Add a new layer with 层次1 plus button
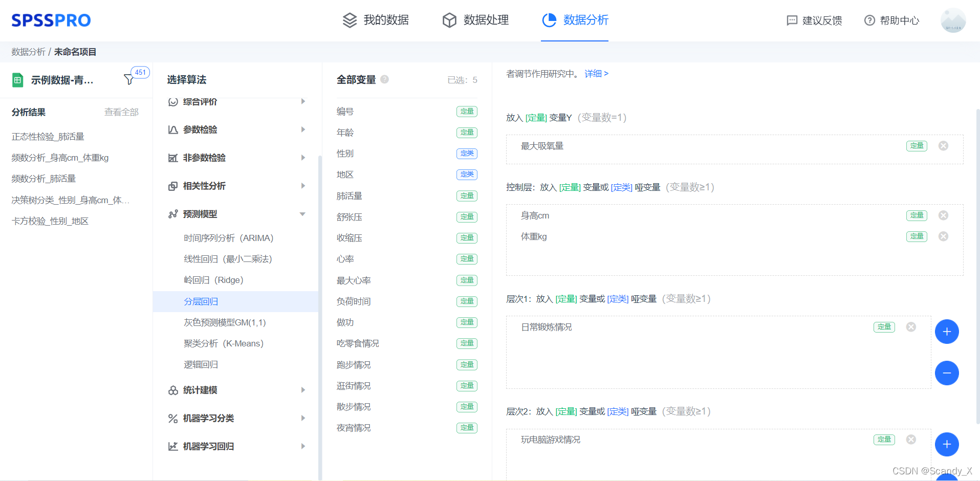The image size is (980, 481). (x=947, y=332)
